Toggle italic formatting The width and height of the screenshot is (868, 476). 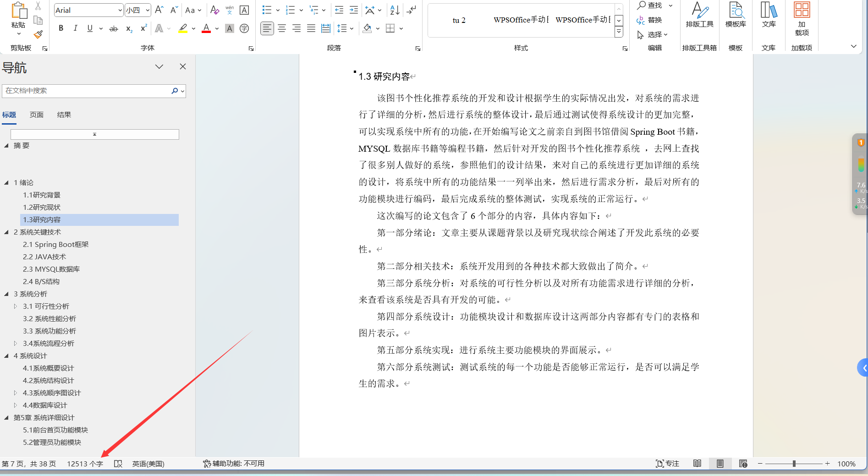75,28
